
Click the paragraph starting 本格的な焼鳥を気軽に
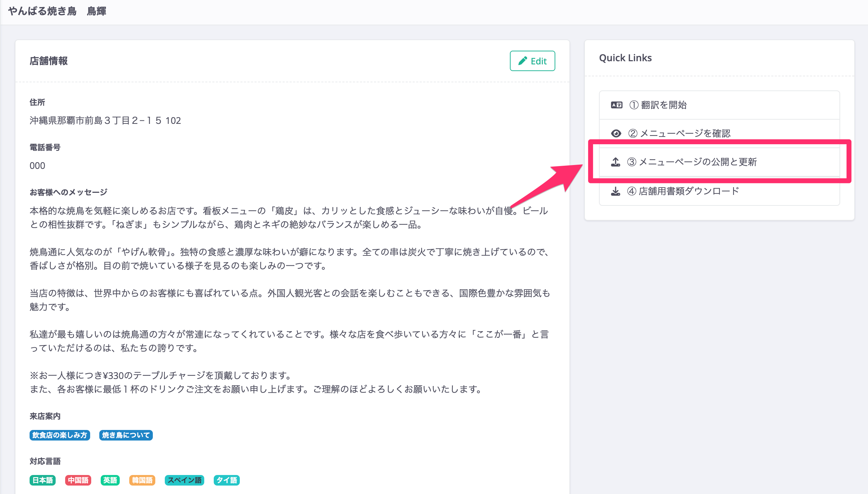[x=289, y=217]
